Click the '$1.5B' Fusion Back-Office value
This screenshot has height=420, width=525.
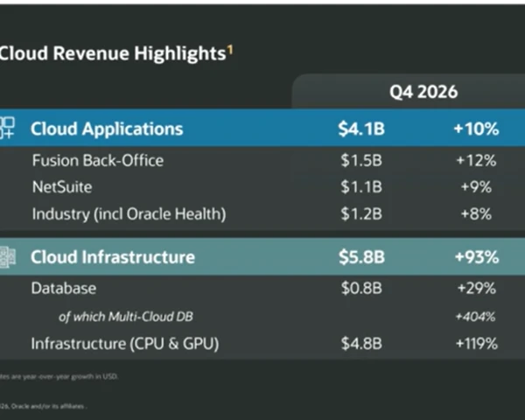pos(361,160)
